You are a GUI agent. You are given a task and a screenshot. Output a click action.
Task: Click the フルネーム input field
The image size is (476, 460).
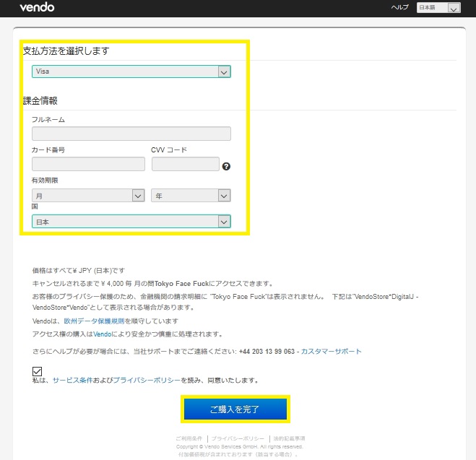tap(131, 134)
